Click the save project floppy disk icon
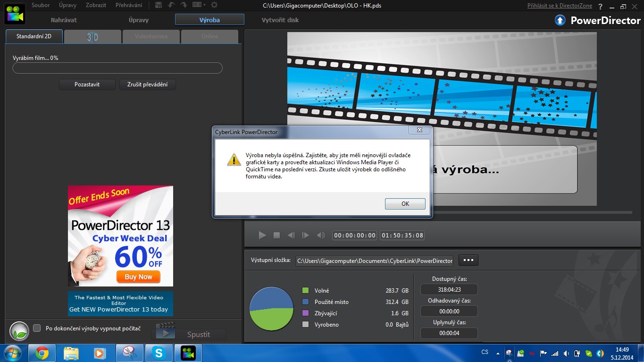 pos(159,5)
